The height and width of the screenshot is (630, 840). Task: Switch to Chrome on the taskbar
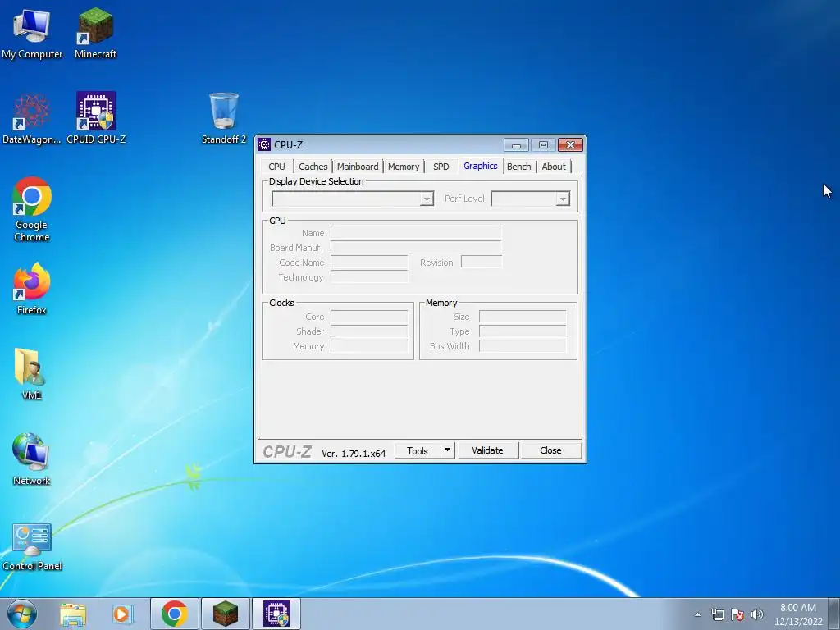(174, 614)
